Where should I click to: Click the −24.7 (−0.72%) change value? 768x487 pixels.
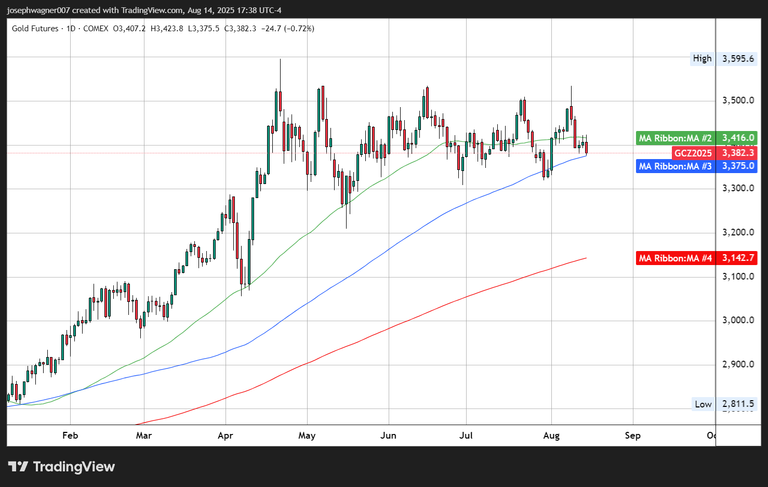point(287,28)
